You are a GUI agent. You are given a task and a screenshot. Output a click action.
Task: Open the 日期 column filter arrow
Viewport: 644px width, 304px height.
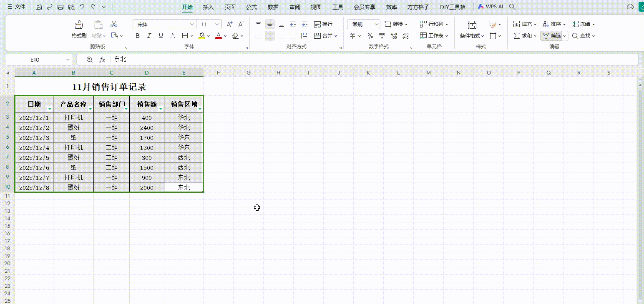pyautogui.click(x=50, y=109)
